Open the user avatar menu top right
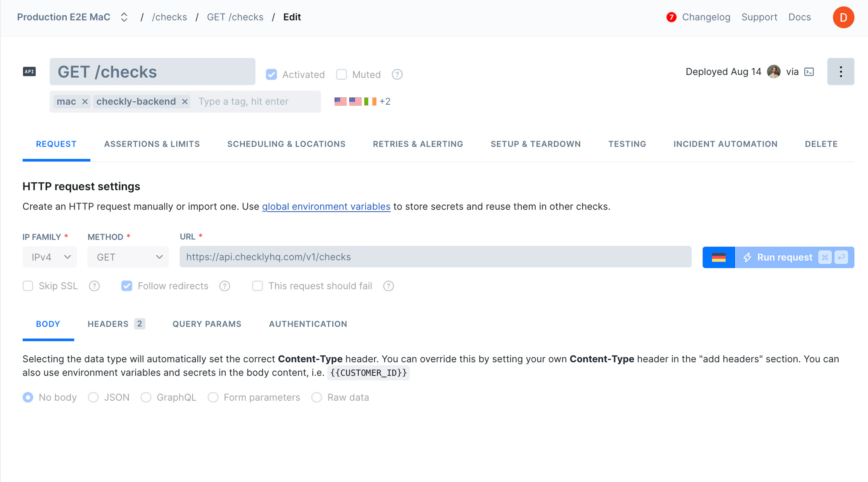Viewport: 868px width, 482px height. tap(844, 17)
